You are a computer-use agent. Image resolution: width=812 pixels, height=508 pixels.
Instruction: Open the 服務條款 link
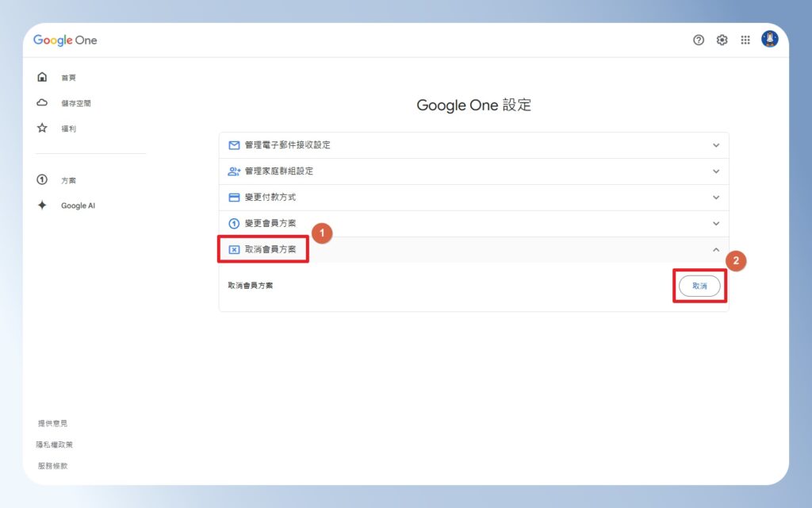(x=52, y=466)
